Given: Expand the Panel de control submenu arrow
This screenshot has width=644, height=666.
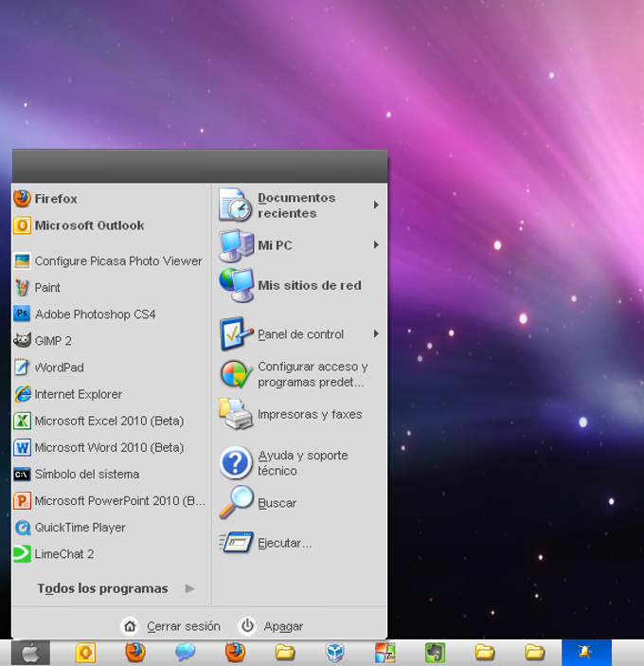Looking at the screenshot, I should [376, 334].
